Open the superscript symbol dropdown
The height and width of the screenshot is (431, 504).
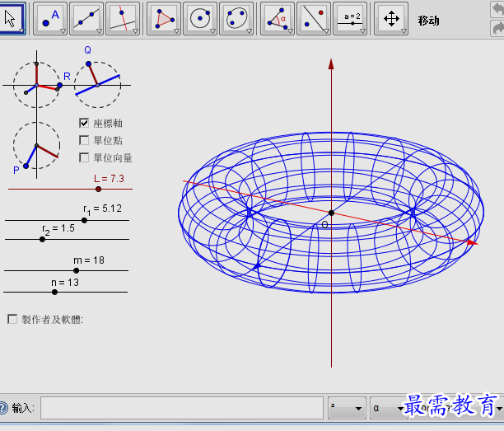click(x=347, y=408)
